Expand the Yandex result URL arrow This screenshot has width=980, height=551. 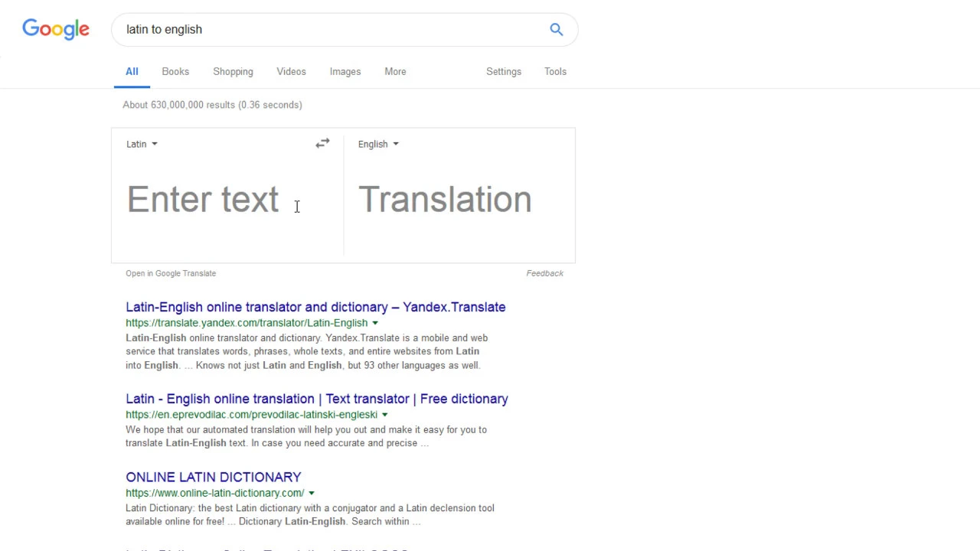click(x=375, y=323)
